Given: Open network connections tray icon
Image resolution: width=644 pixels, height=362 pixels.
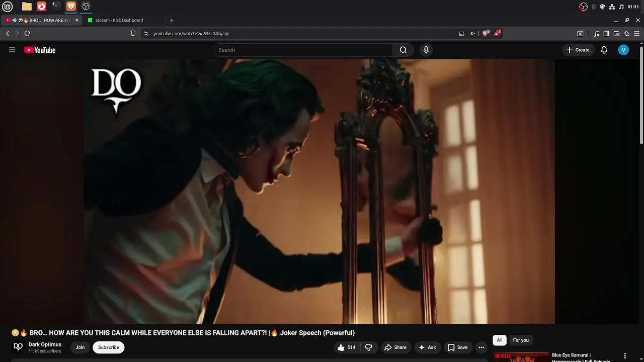Looking at the screenshot, I should pos(612,7).
